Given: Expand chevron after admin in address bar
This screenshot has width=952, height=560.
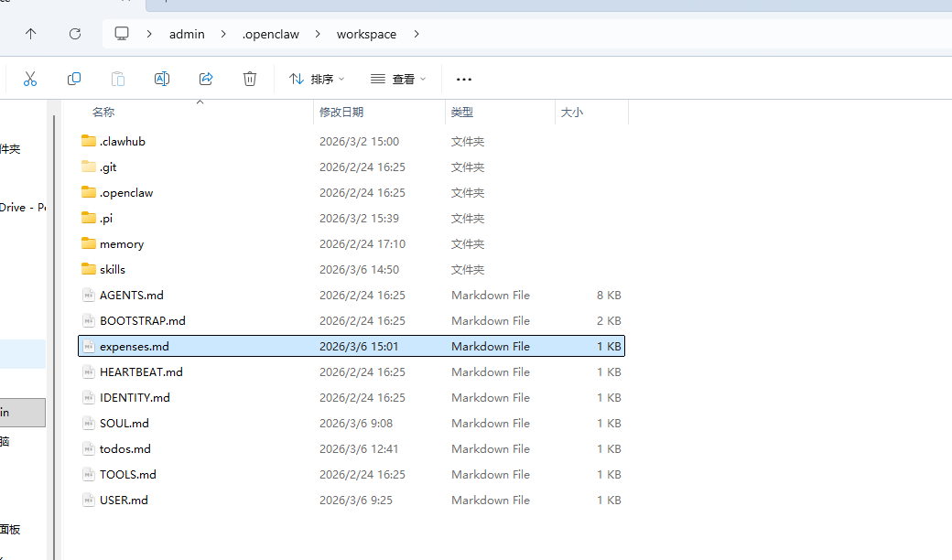Looking at the screenshot, I should point(223,34).
